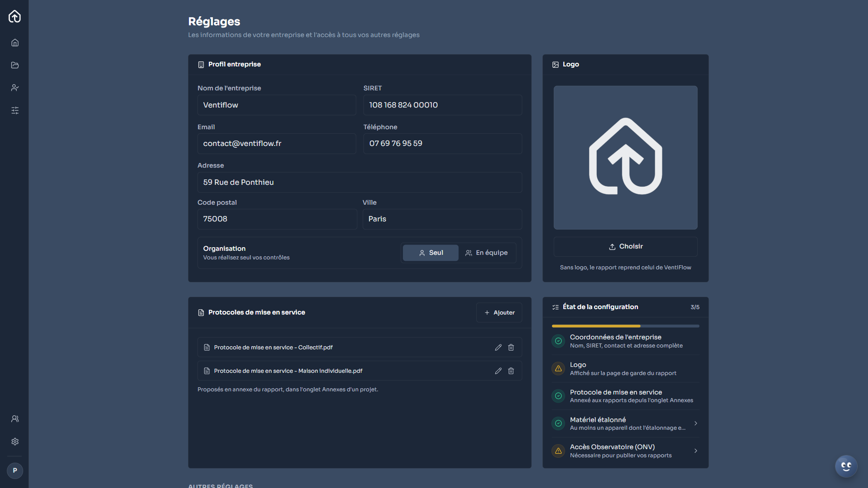Image resolution: width=868 pixels, height=488 pixels.
Task: Click the Téléphone input field
Action: (443, 144)
